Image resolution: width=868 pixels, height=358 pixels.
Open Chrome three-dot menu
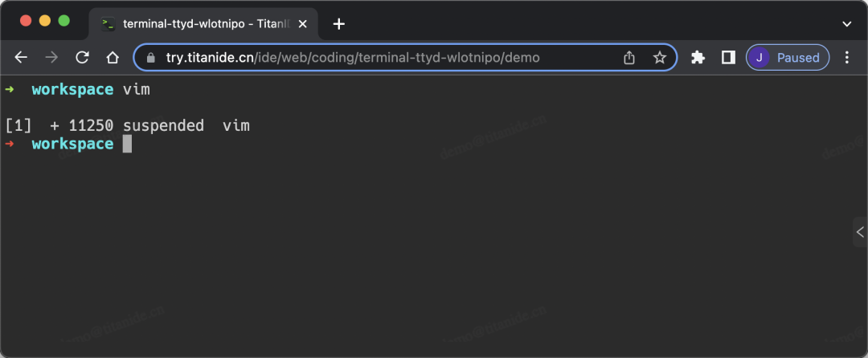846,58
